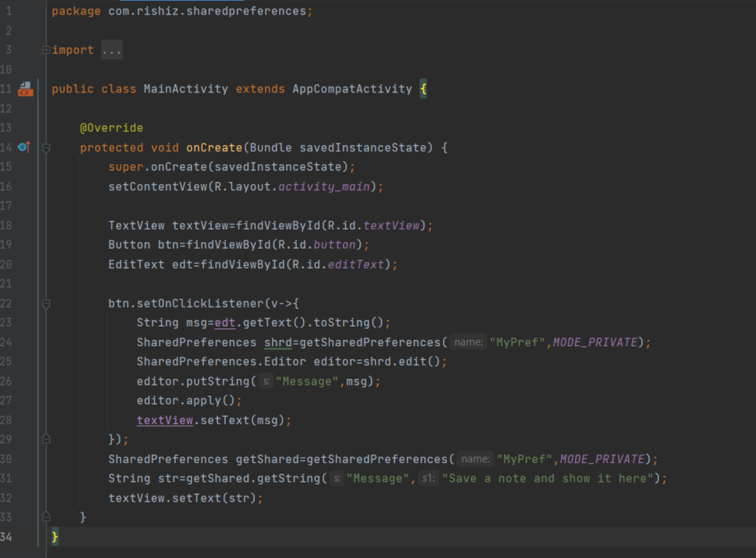Click line number 18 in the gutter
This screenshot has width=756, height=558.
(x=10, y=225)
